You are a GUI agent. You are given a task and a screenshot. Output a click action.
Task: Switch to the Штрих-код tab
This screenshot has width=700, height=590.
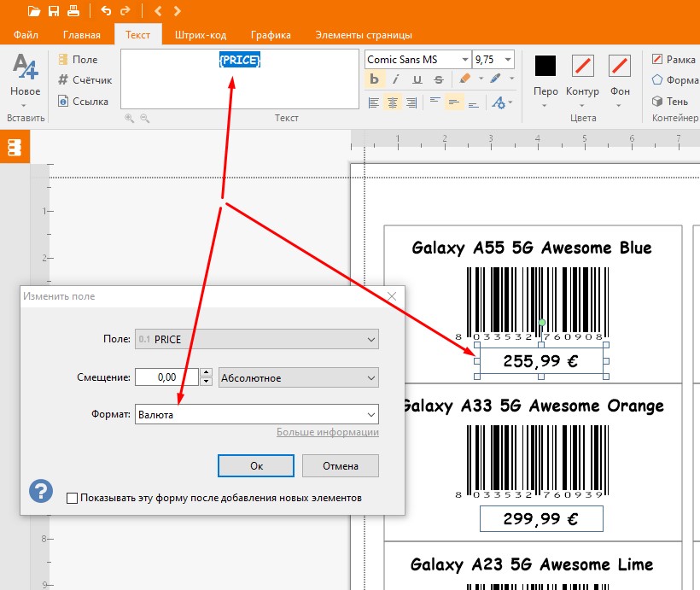[201, 35]
